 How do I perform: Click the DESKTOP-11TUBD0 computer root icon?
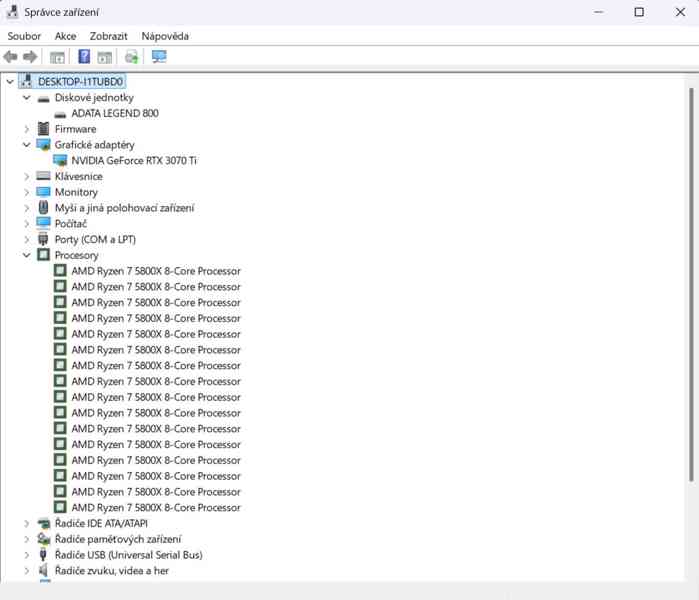(x=26, y=81)
